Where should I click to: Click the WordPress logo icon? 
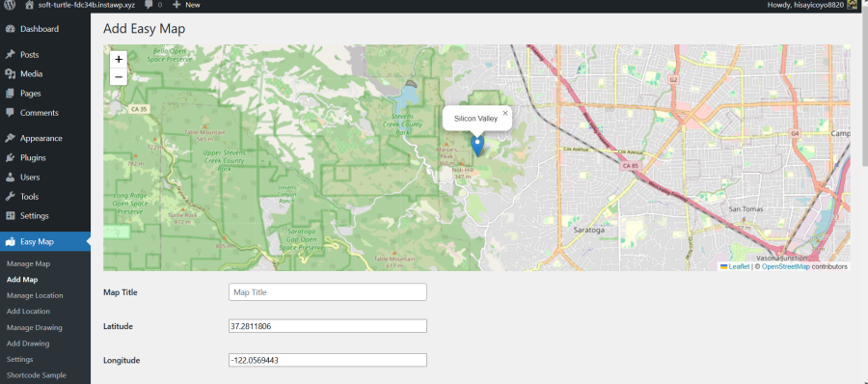tap(10, 5)
